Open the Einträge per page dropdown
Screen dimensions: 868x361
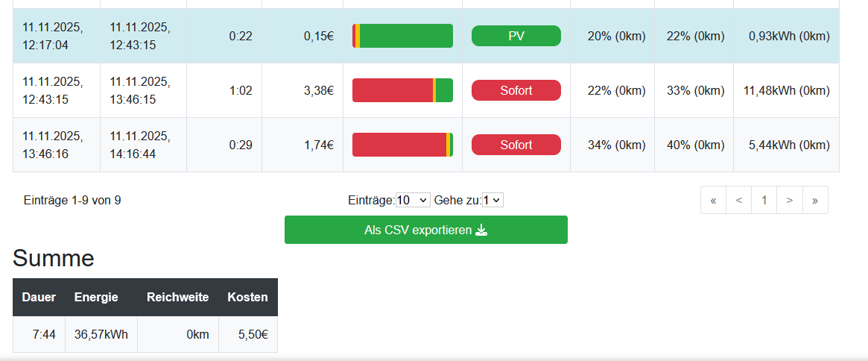[x=413, y=200]
